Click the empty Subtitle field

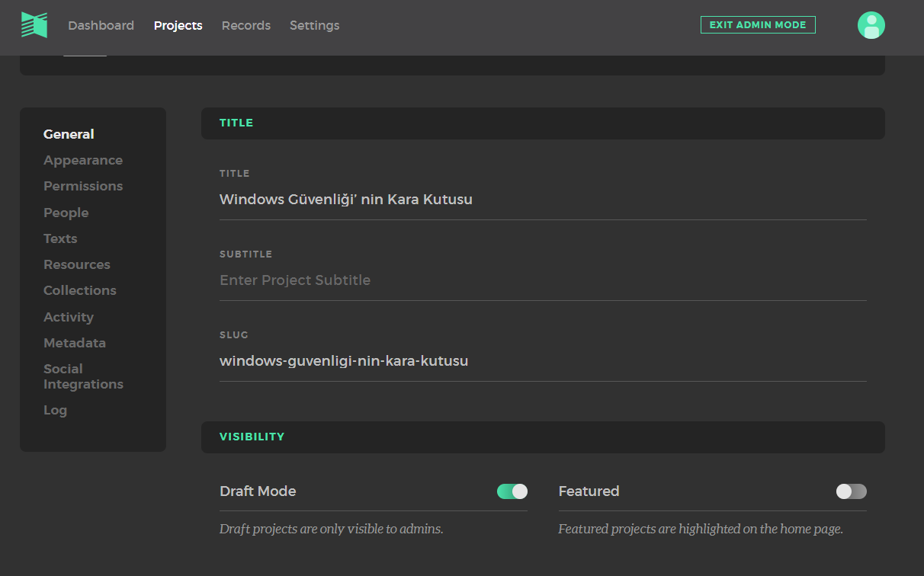[x=543, y=280]
